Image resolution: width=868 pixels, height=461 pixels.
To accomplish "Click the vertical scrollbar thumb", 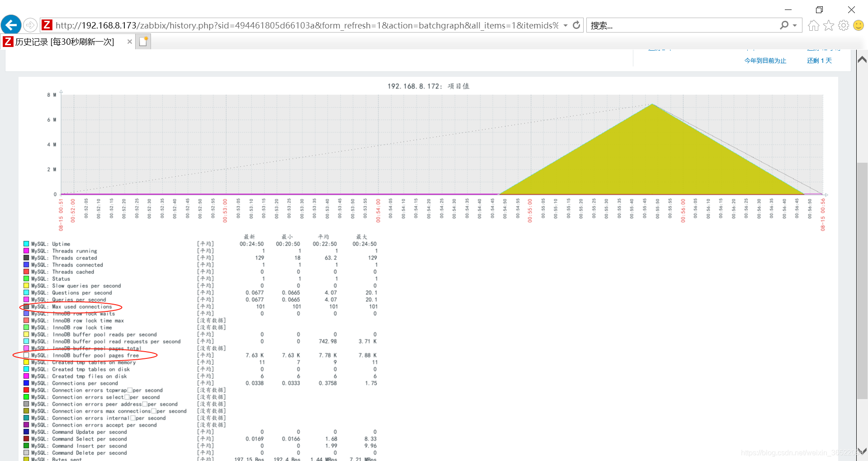I will (862, 280).
